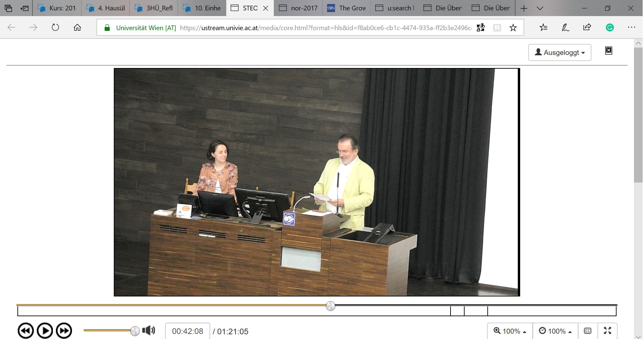Open Grammarly extension icon

click(x=610, y=27)
